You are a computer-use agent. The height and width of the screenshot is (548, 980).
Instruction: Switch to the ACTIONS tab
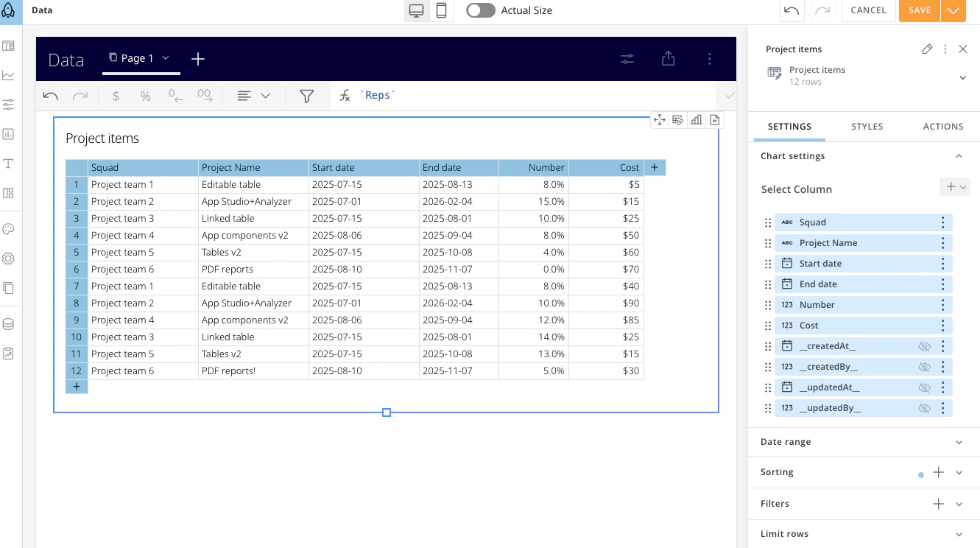pyautogui.click(x=943, y=127)
